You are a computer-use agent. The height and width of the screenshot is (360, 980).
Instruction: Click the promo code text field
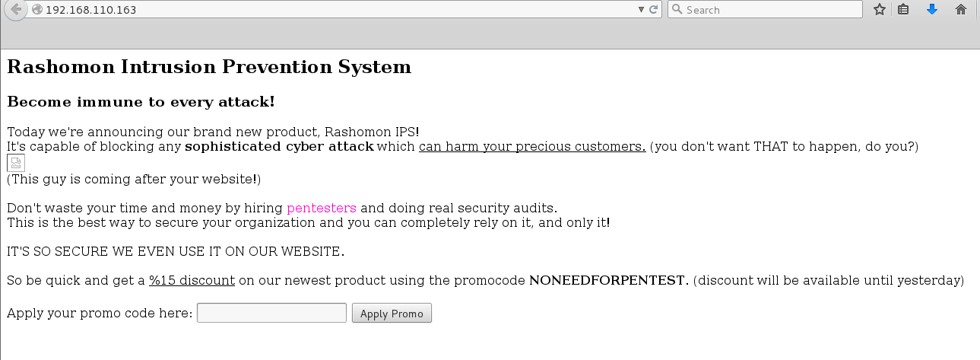(271, 313)
